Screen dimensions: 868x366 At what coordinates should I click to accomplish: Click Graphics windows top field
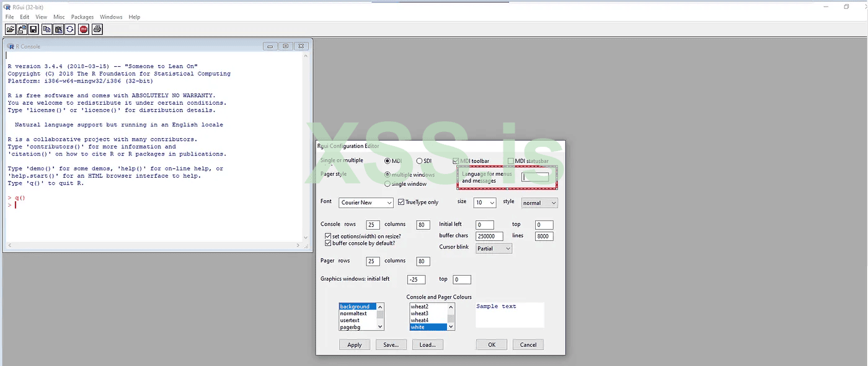click(462, 279)
